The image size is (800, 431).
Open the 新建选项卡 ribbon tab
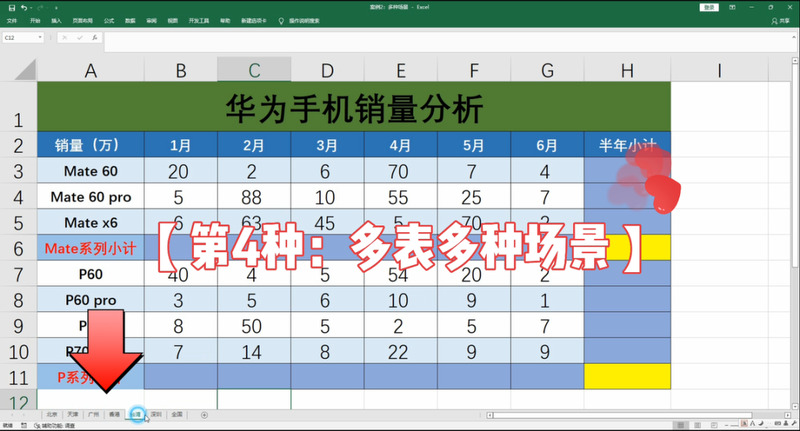[254, 21]
